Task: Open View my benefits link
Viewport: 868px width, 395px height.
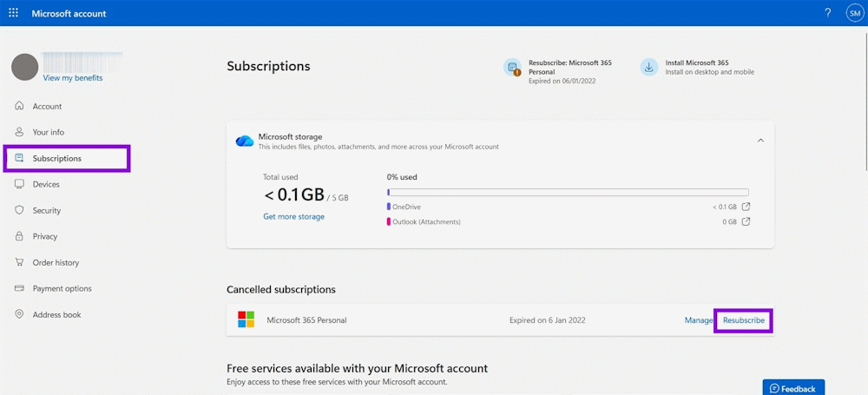Action: 73,78
